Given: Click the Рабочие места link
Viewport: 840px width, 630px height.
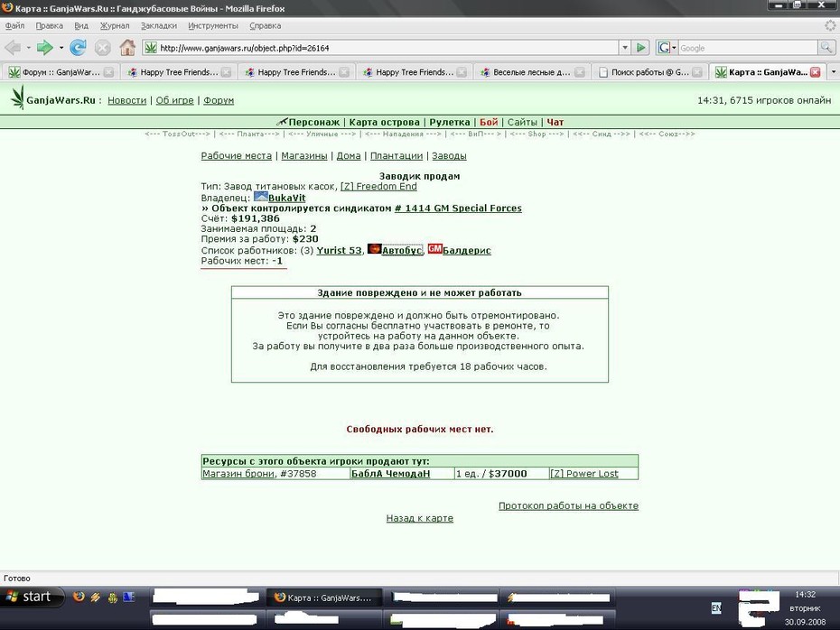Looking at the screenshot, I should click(x=237, y=156).
